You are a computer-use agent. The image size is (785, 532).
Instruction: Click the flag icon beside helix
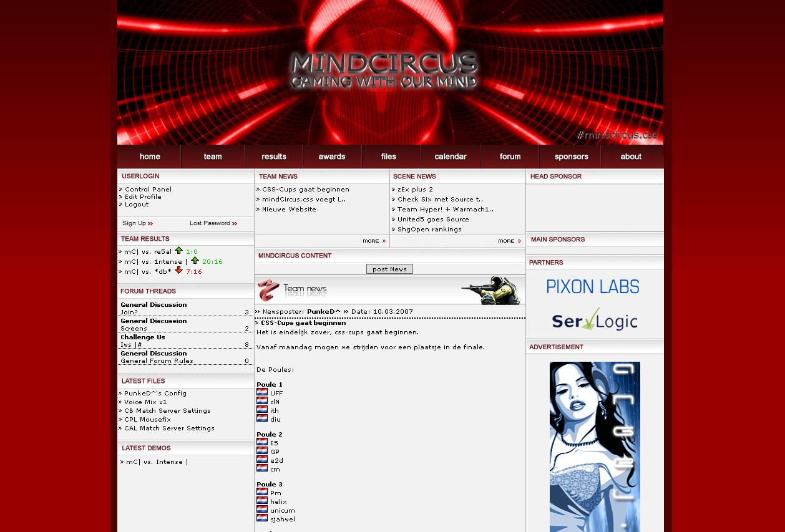tap(262, 501)
